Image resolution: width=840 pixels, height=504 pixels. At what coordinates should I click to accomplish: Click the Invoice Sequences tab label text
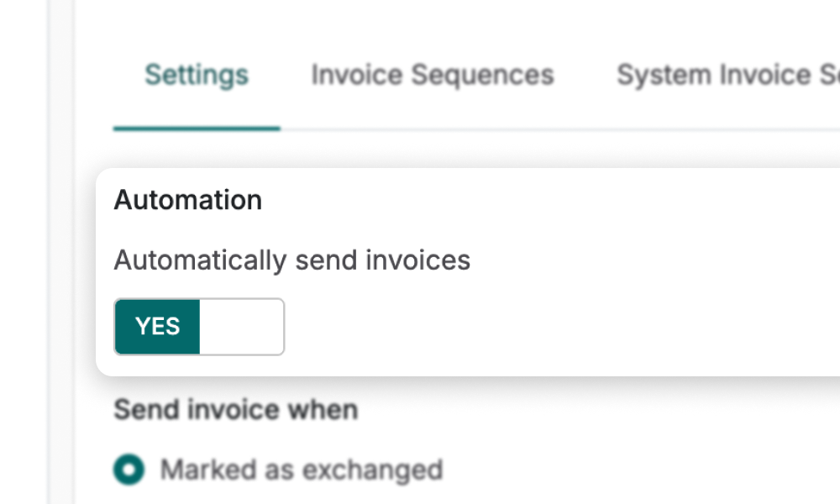tap(433, 76)
